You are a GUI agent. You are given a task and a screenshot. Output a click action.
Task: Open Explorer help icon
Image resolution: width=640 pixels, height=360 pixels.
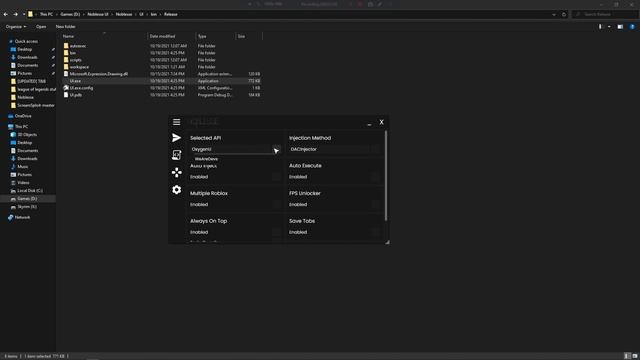pyautogui.click(x=632, y=27)
